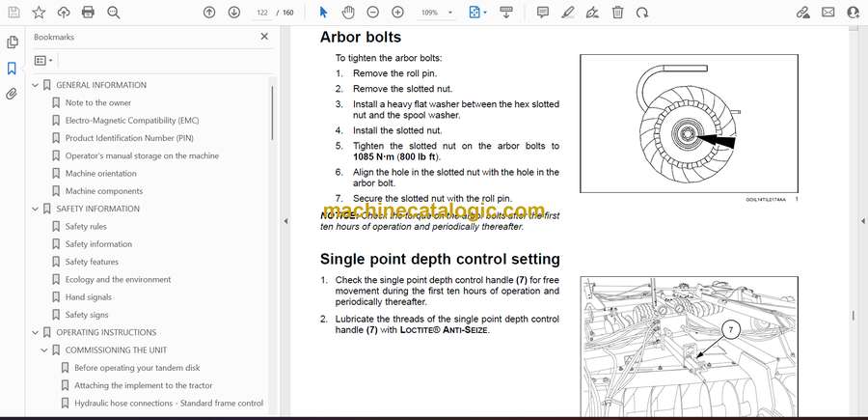Open Product Identification Number (PIN) bookmark
This screenshot has width=868, height=420.
coord(129,138)
